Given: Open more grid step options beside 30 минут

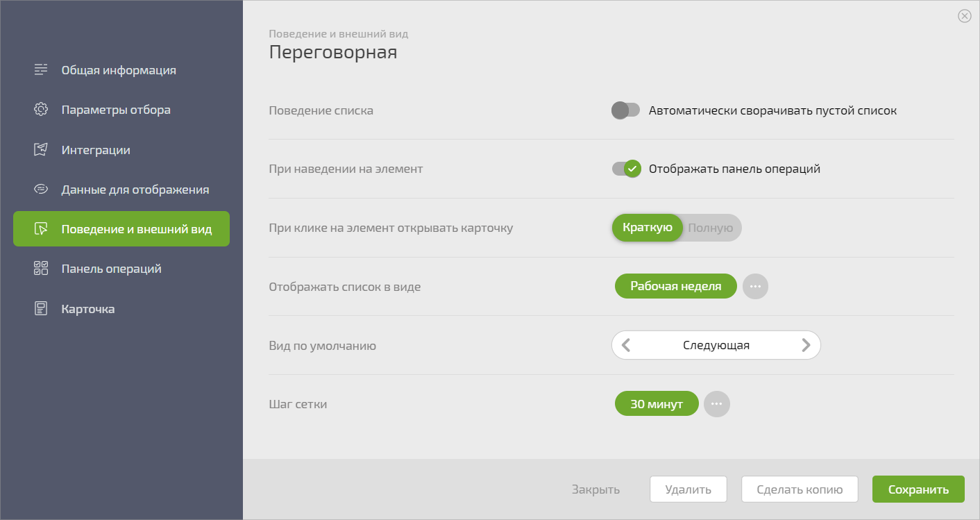Looking at the screenshot, I should tap(717, 403).
